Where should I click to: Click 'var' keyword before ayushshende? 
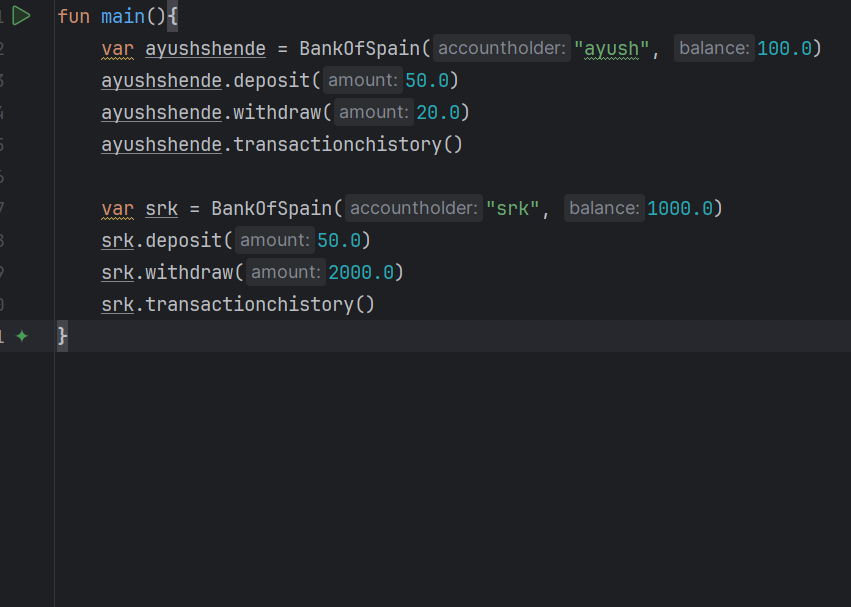point(117,48)
